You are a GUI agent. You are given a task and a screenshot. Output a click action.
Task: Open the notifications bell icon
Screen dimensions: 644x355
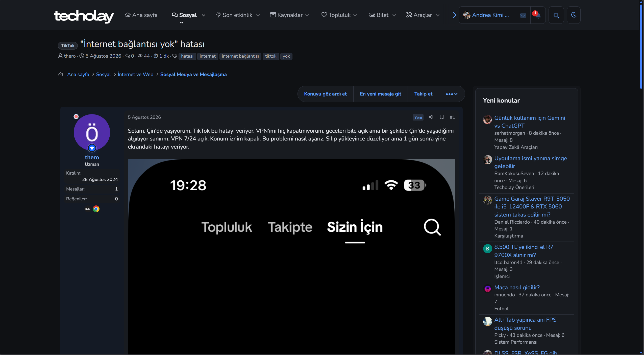(538, 15)
